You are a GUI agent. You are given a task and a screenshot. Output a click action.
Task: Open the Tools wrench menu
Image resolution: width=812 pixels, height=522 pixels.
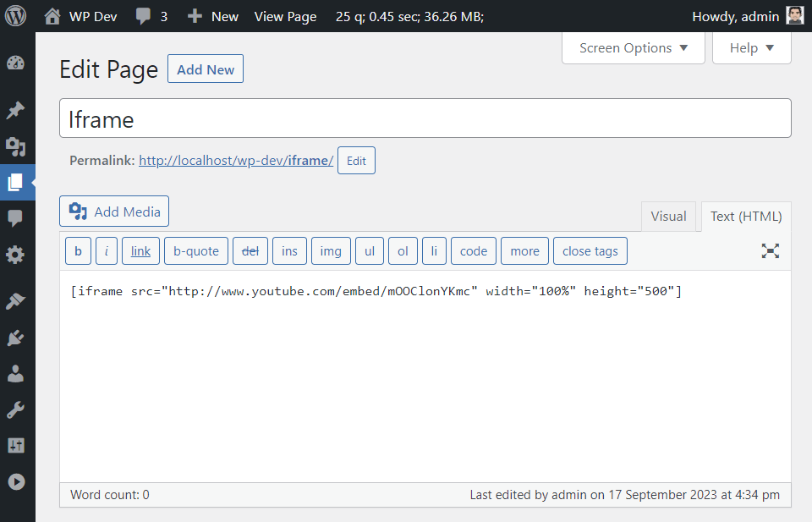(15, 410)
